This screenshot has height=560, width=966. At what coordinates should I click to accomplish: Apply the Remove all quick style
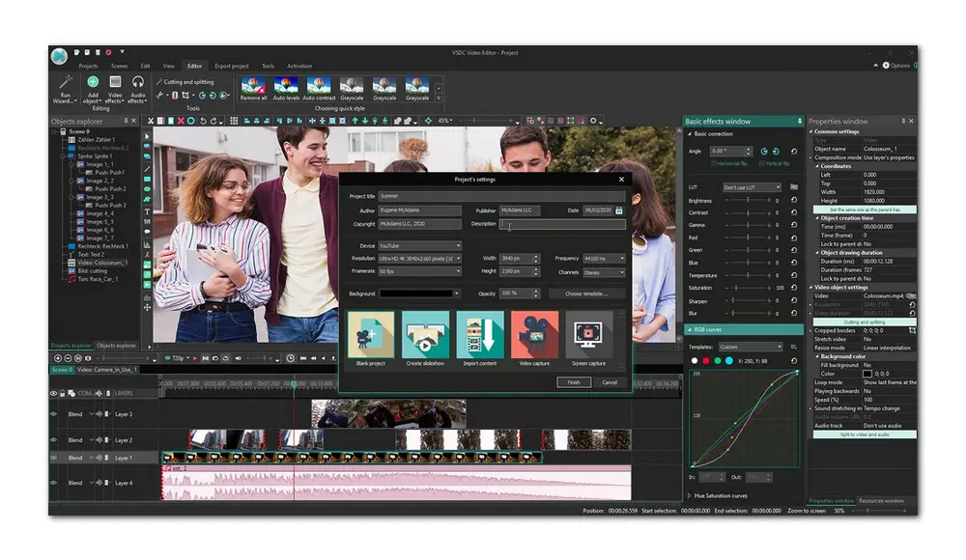point(253,89)
